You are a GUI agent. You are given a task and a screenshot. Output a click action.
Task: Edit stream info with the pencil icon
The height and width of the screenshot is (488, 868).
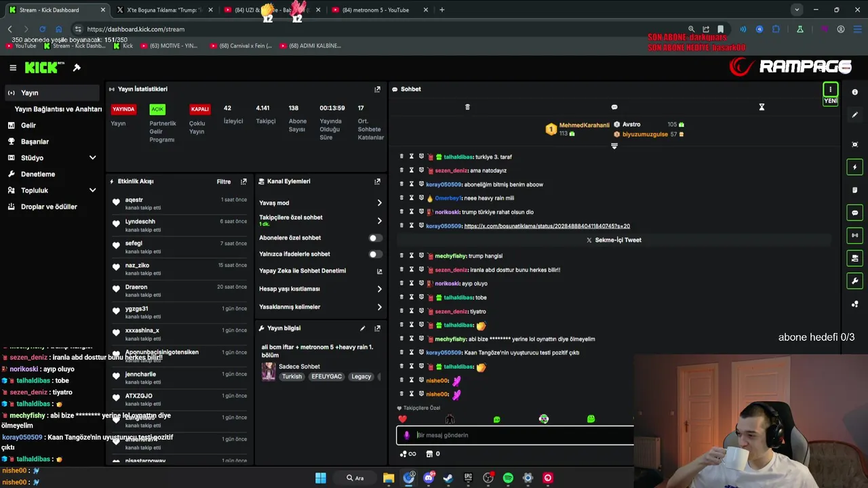(x=362, y=329)
